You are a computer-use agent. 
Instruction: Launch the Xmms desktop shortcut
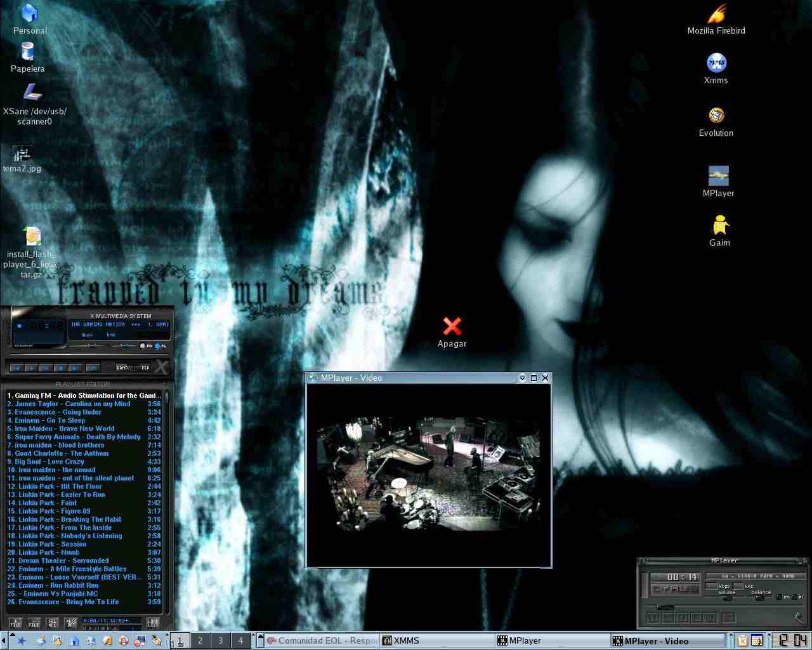(x=716, y=63)
